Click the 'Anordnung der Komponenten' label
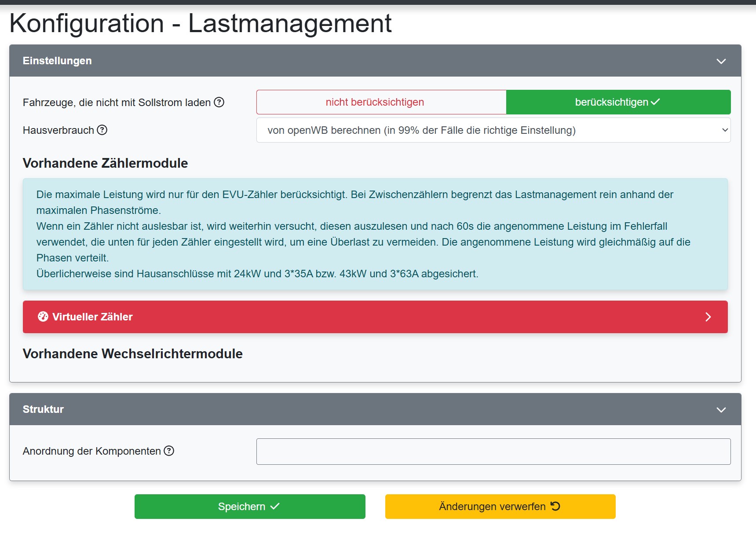The image size is (756, 544). (92, 451)
